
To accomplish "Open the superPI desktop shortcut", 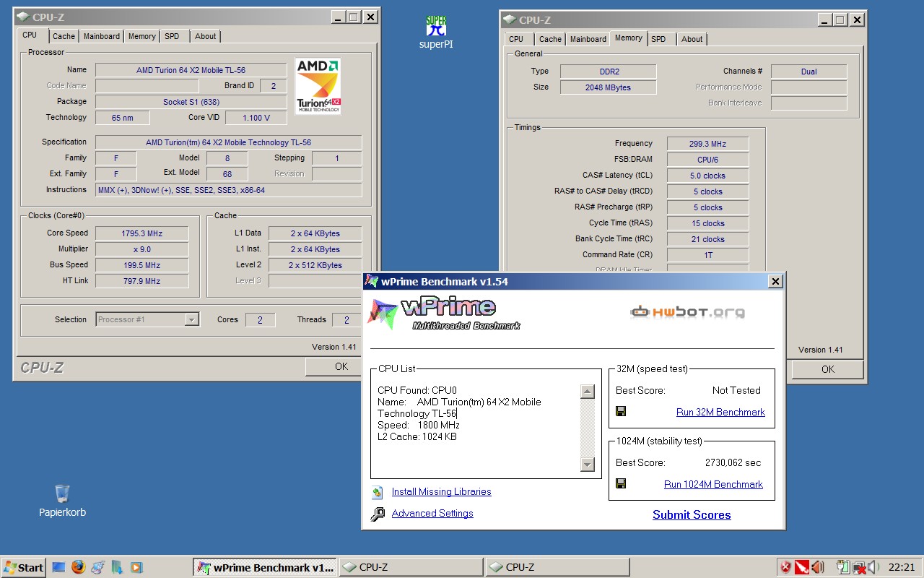I will (436, 33).
